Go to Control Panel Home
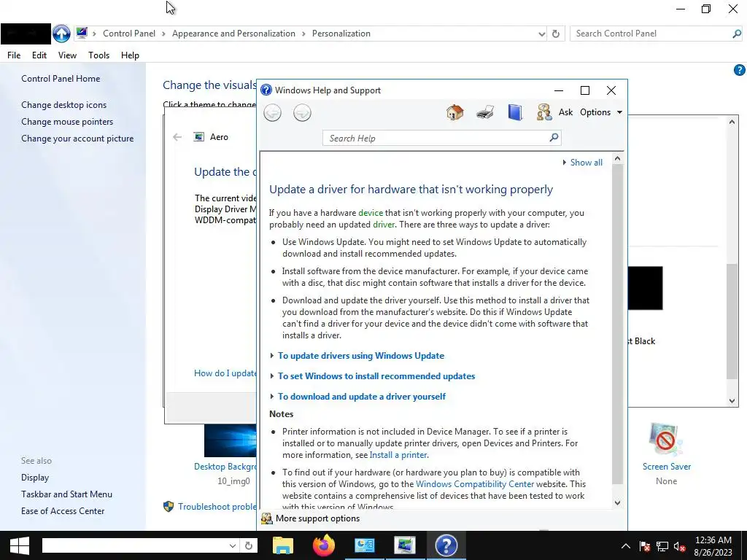Image resolution: width=747 pixels, height=560 pixels. pyautogui.click(x=61, y=79)
